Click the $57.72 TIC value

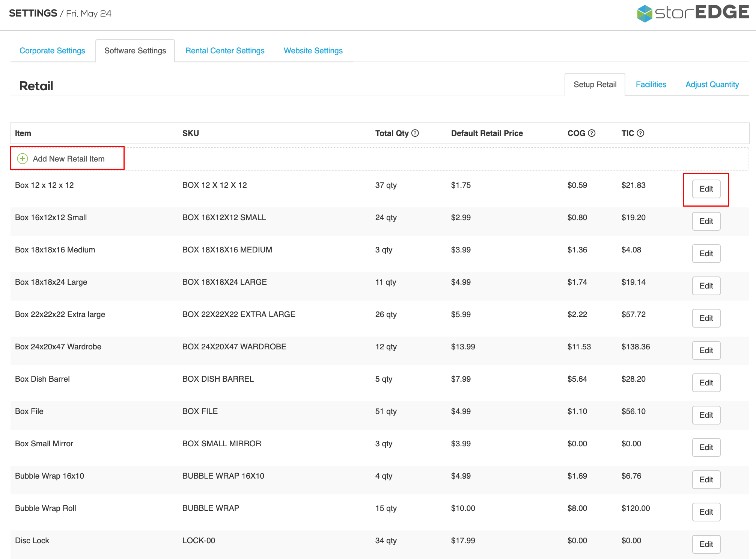pos(633,314)
